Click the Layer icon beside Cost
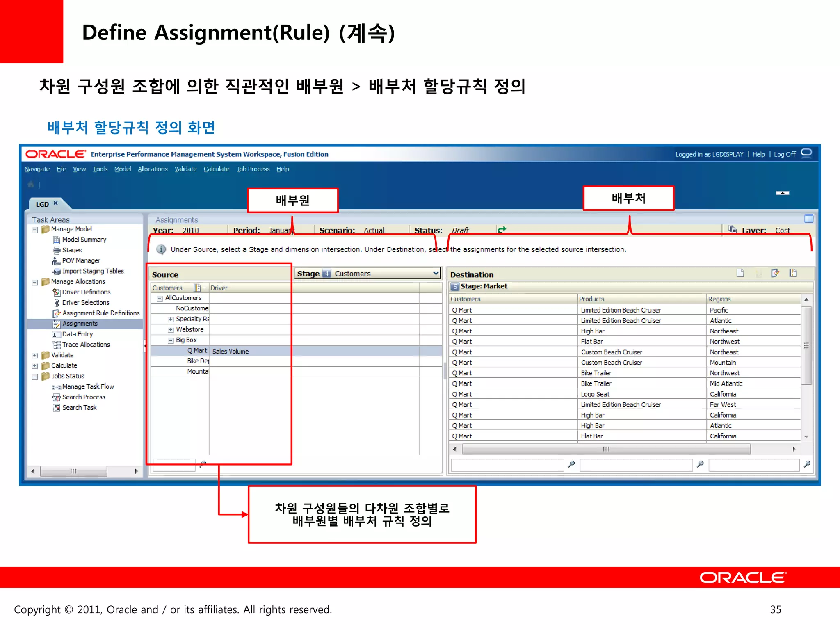840x630 pixels. pyautogui.click(x=733, y=229)
